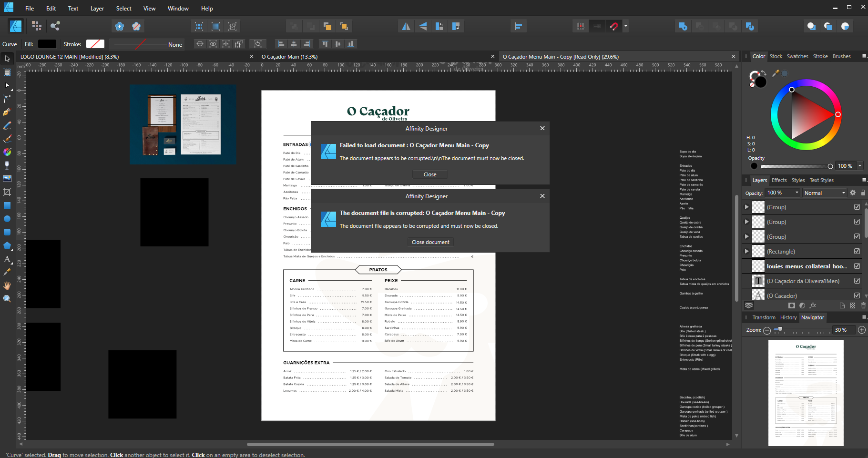Switch to the Text Styles tab
This screenshot has width=868, height=458.
point(822,180)
